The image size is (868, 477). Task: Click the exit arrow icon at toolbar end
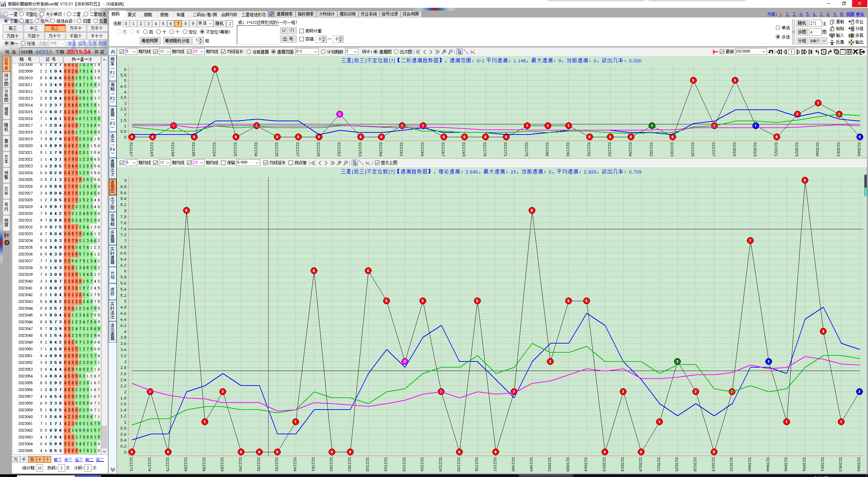tap(862, 52)
